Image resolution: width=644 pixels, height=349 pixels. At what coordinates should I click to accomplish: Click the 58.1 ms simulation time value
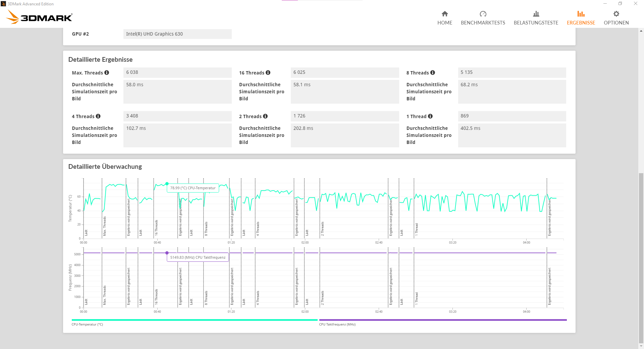345,92
